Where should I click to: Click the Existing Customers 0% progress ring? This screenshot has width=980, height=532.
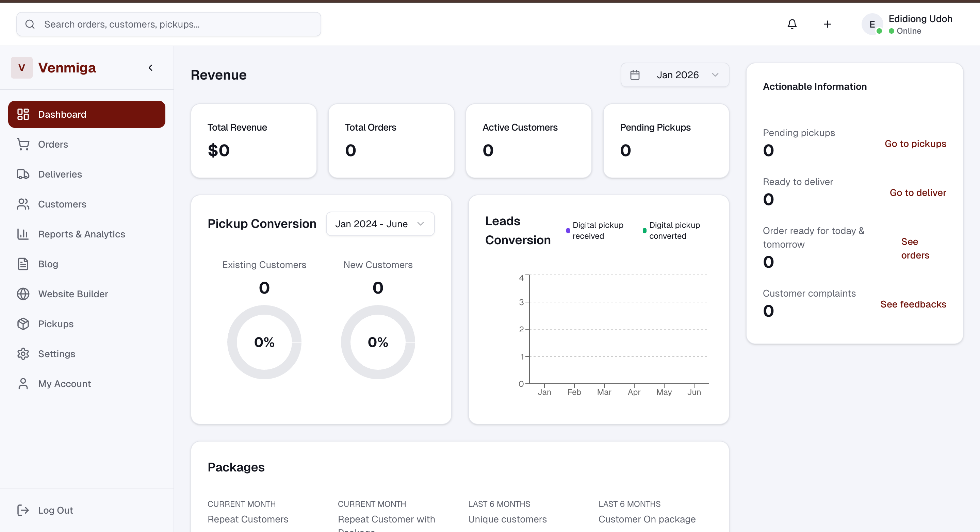[x=264, y=342]
